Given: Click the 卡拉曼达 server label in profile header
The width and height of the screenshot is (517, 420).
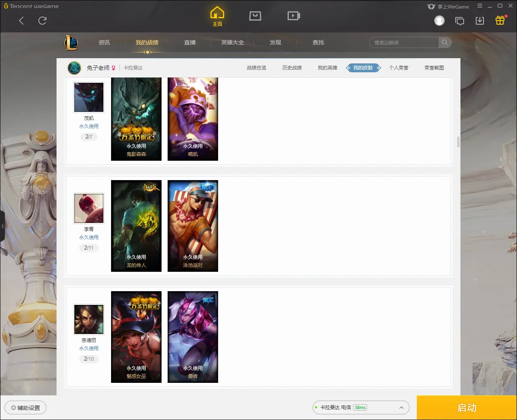Looking at the screenshot, I should 133,68.
